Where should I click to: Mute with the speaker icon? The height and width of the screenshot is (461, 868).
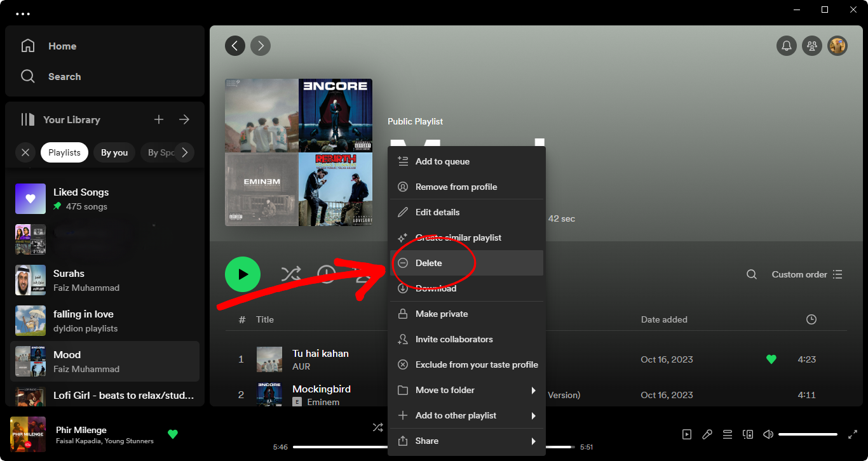(x=768, y=434)
